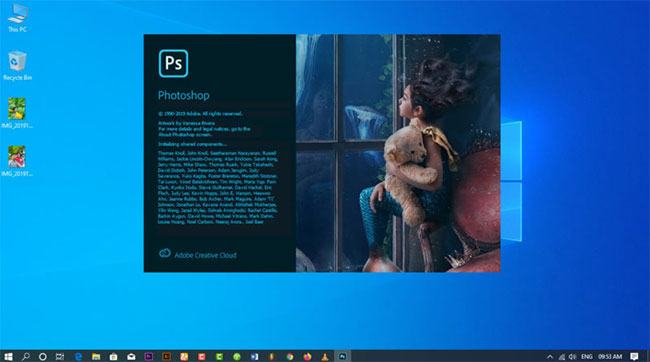Image resolution: width=650 pixels, height=362 pixels.
Task: Launch Google Chrome from the taskbar
Action: coord(290,356)
